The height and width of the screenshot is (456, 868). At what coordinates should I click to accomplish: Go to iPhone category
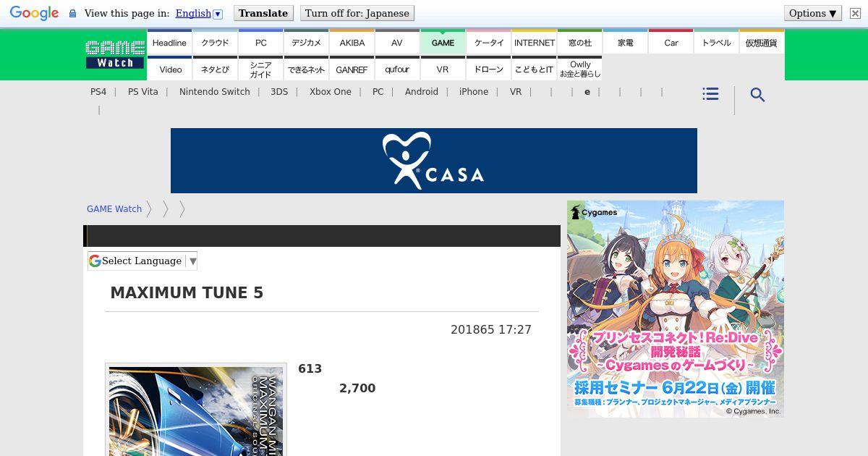point(474,92)
